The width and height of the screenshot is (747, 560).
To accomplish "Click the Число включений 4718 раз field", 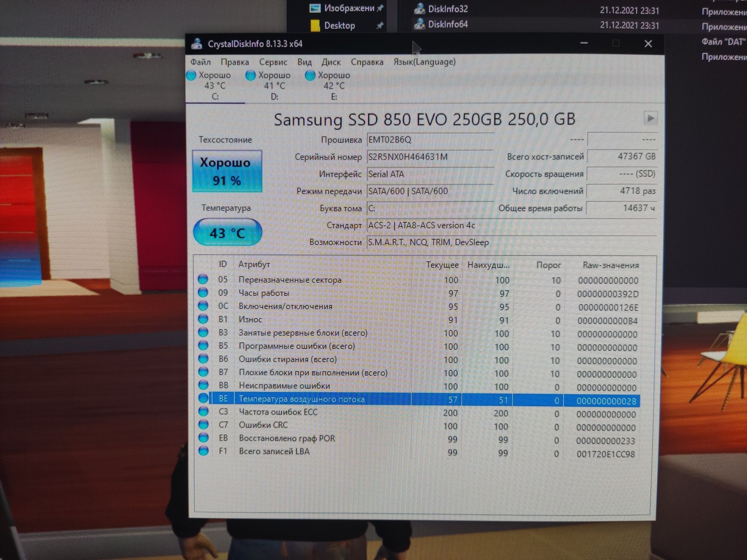I will (622, 191).
